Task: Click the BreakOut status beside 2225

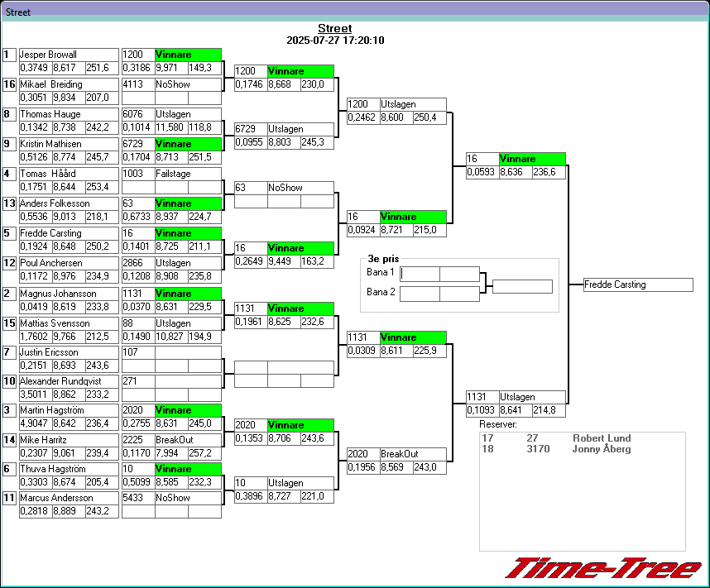Action: [x=188, y=440]
